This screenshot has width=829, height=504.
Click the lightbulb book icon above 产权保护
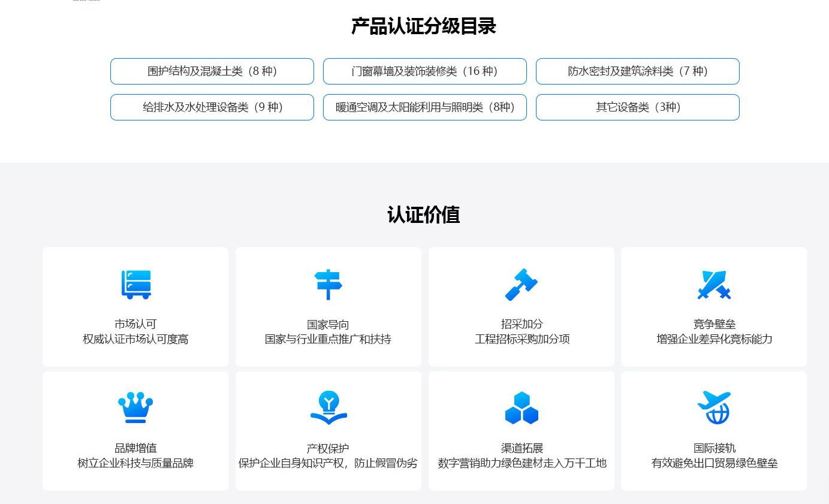(x=328, y=408)
